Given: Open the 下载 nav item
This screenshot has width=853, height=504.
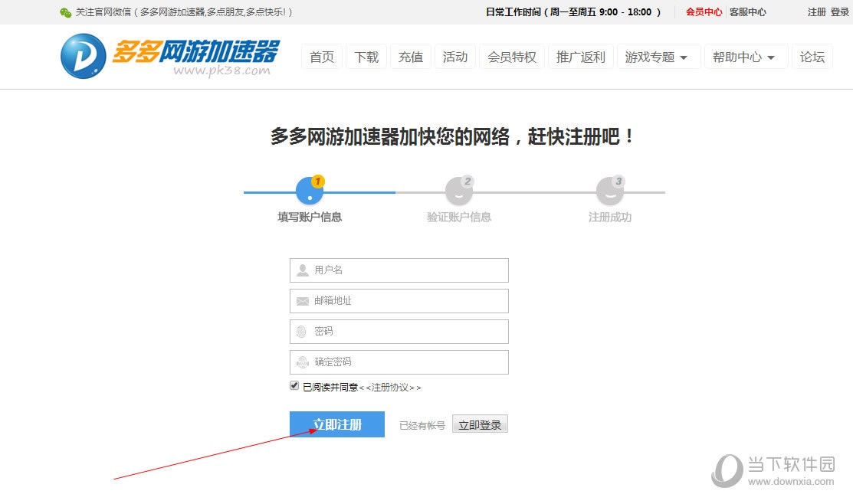Looking at the screenshot, I should 366,57.
